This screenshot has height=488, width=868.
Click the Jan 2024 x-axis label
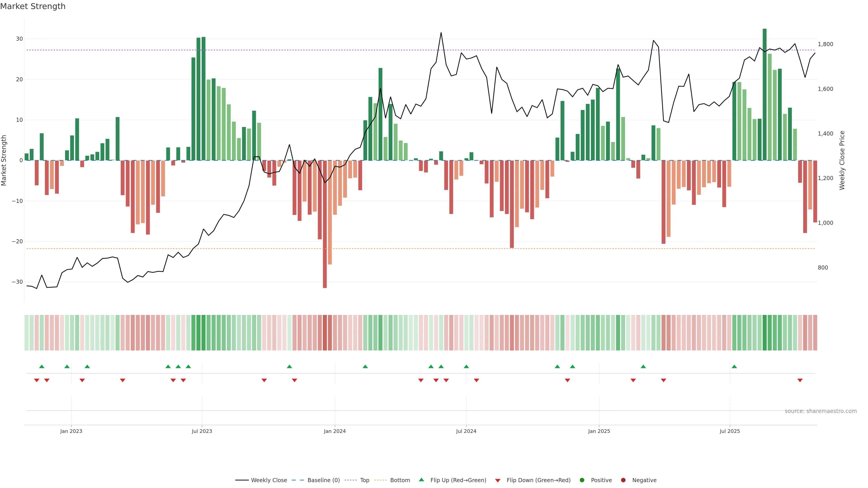point(335,431)
